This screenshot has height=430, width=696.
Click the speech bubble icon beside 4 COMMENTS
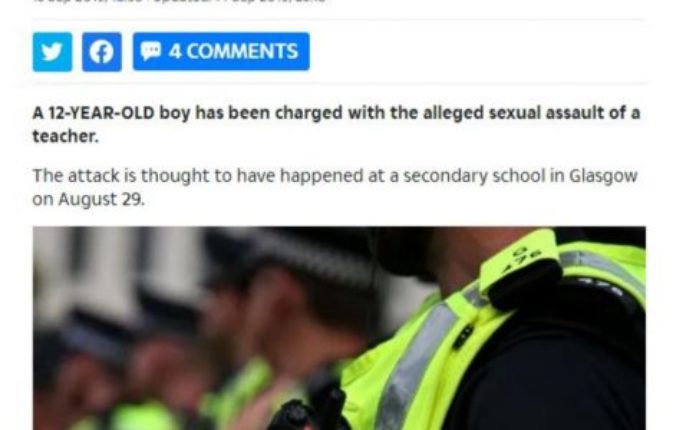point(150,51)
